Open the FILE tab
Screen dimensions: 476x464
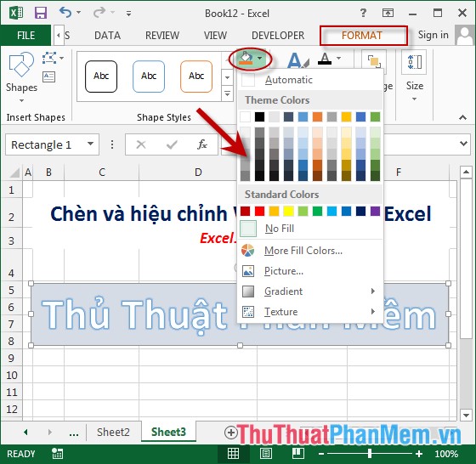tap(25, 36)
